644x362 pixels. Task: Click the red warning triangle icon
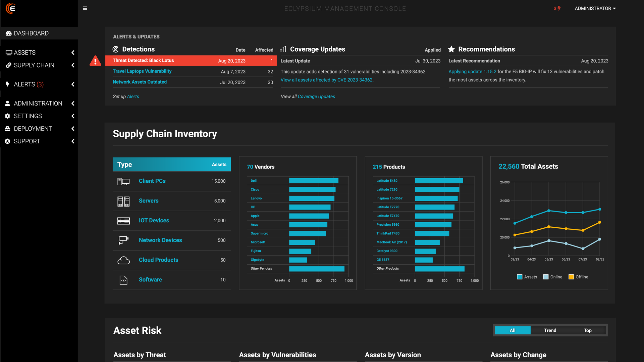coord(95,61)
